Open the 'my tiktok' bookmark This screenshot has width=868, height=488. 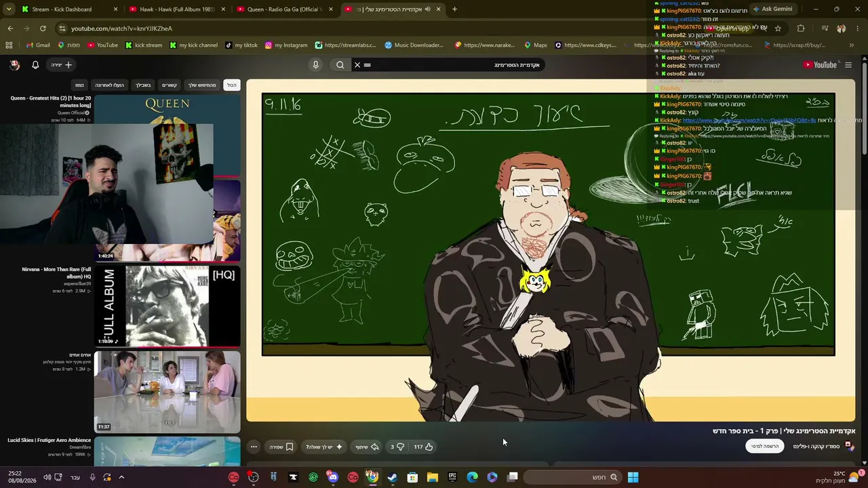tap(241, 45)
